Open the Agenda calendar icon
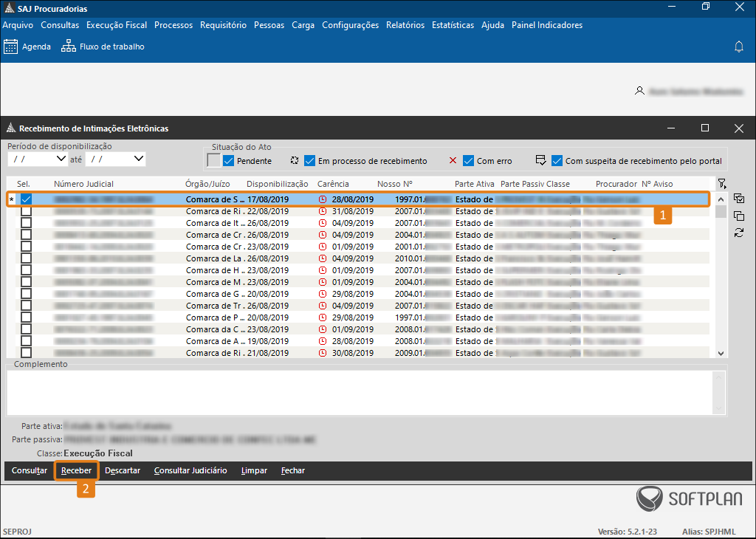Image resolution: width=756 pixels, height=539 pixels. coord(10,47)
